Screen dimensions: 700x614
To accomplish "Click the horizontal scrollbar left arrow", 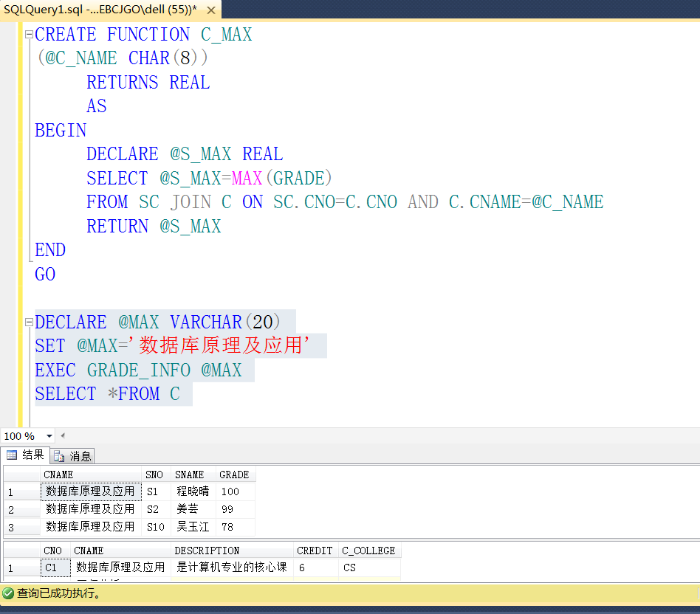I will point(62,436).
